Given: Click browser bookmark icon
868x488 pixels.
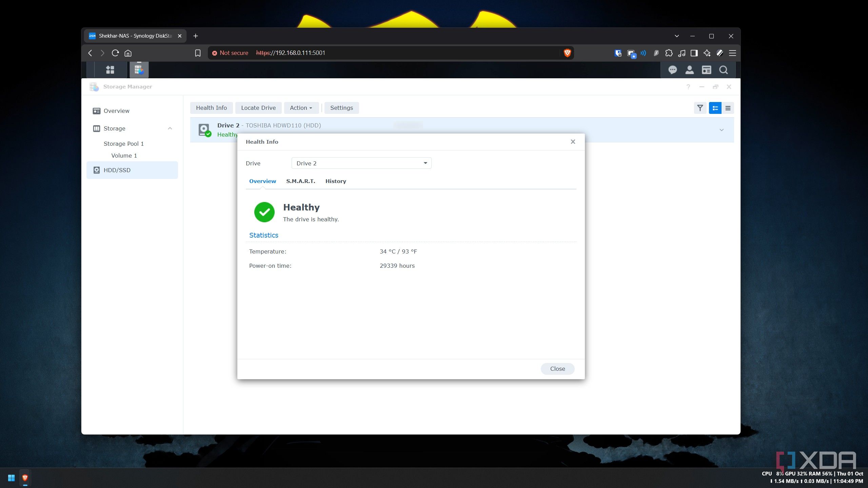Looking at the screenshot, I should (x=198, y=53).
